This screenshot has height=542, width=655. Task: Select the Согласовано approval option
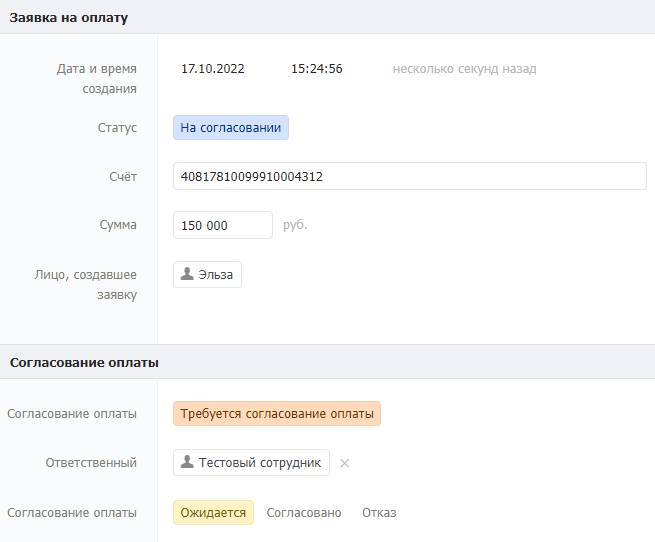pyautogui.click(x=304, y=512)
